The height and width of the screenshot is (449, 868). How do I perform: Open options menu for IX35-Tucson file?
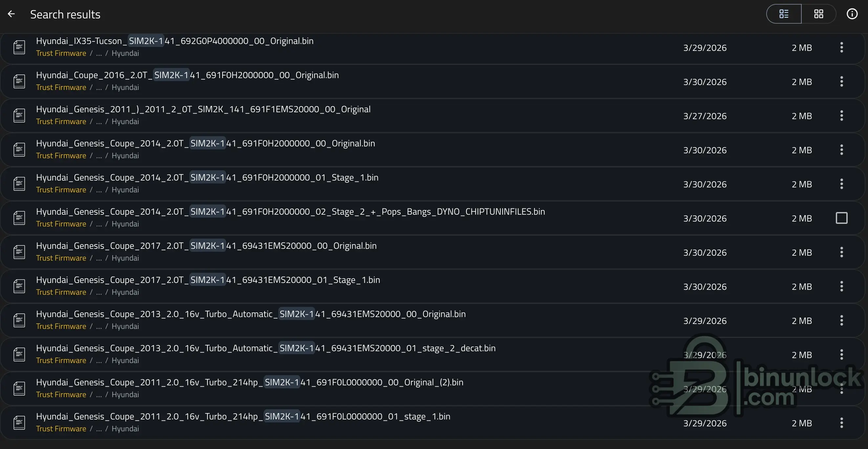841,48
